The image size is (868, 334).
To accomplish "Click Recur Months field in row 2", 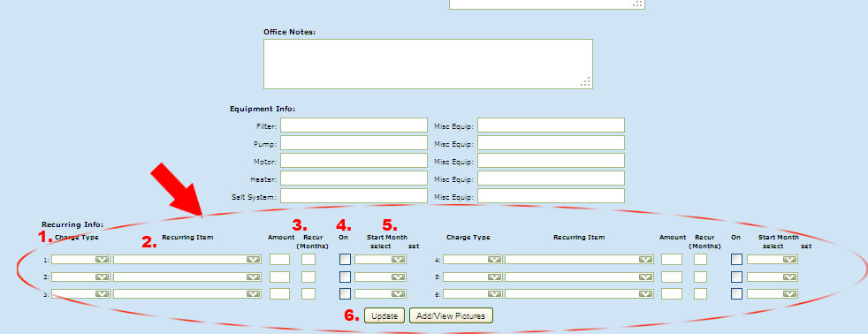I will coord(308,277).
